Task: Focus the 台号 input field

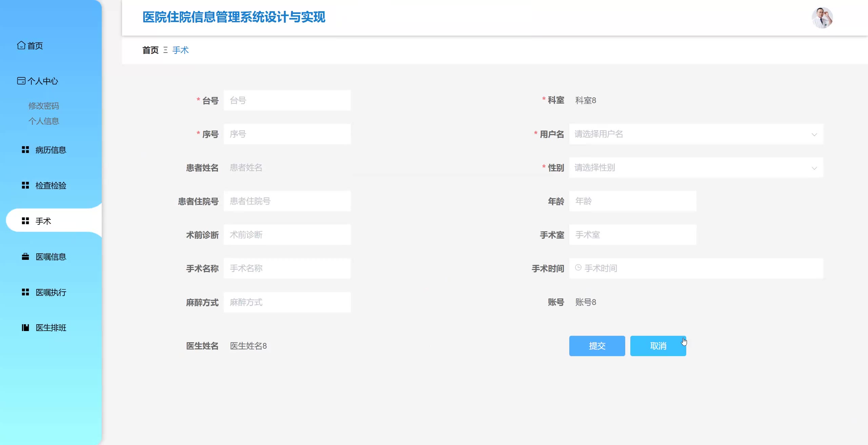Action: [x=287, y=100]
